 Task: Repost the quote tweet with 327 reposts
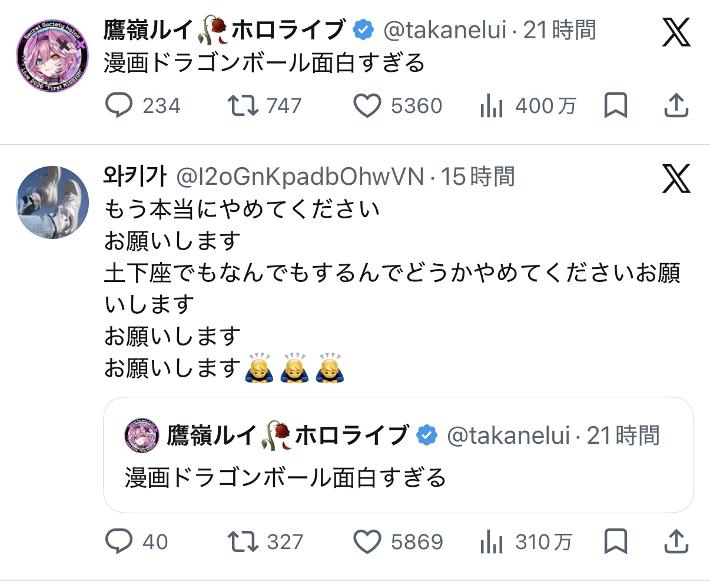243,542
